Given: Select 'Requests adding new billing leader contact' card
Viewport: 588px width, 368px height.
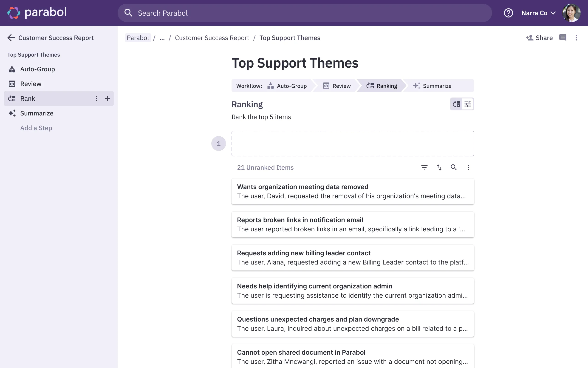Looking at the screenshot, I should (x=353, y=258).
